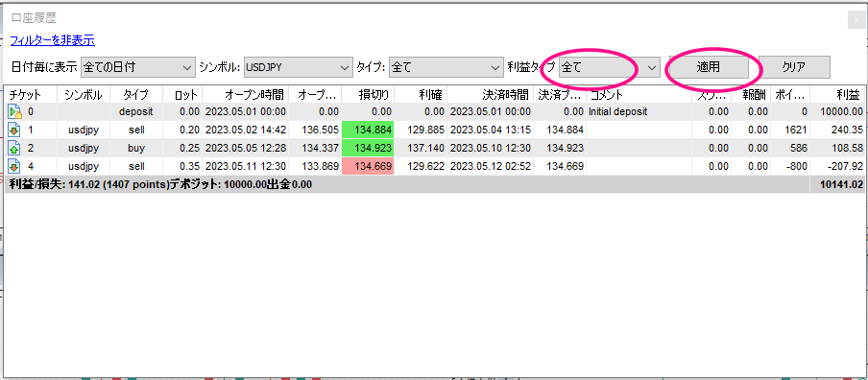Screen dimensions: 868x380
Task: Select the green 134.884 stop-loss cell
Action: click(x=368, y=131)
